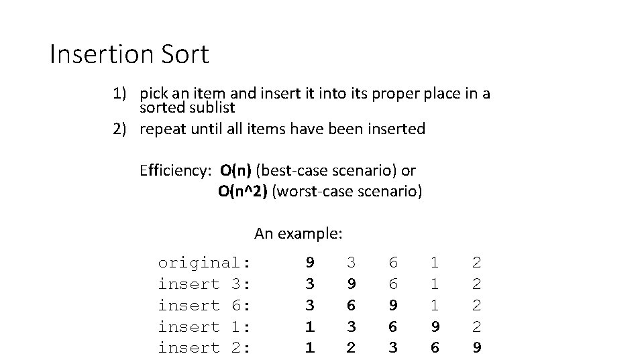Click the bold 9 in the 'insert 1' row

(435, 326)
